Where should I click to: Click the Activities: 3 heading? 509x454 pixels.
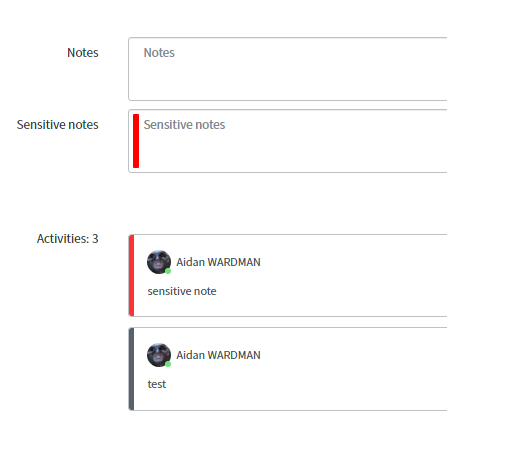click(68, 239)
